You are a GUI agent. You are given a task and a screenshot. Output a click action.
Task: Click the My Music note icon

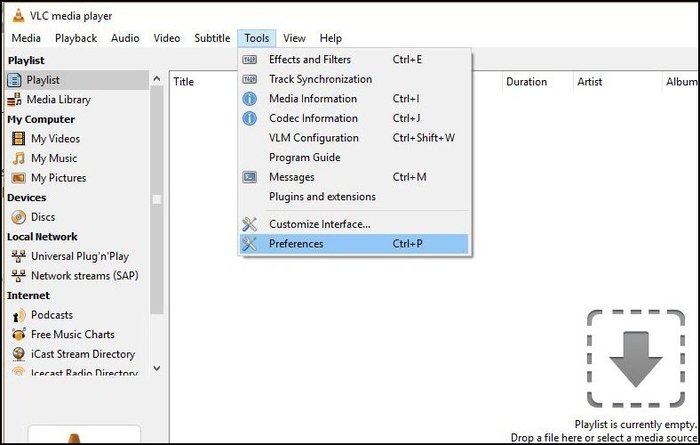tap(18, 158)
